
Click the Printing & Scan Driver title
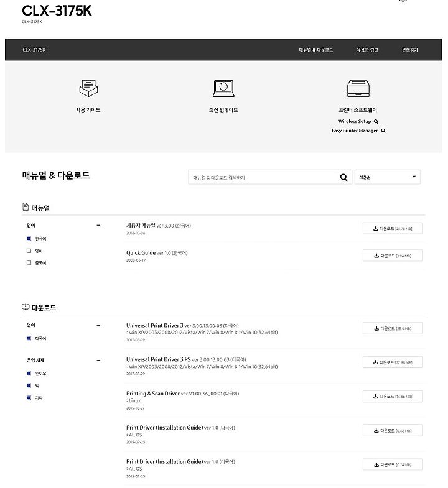pyautogui.click(x=153, y=394)
